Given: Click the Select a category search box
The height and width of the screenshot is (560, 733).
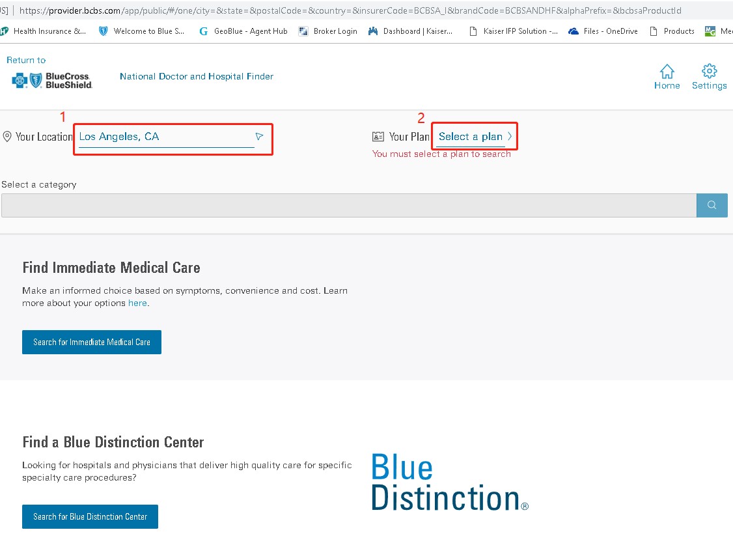Looking at the screenshot, I should (349, 205).
